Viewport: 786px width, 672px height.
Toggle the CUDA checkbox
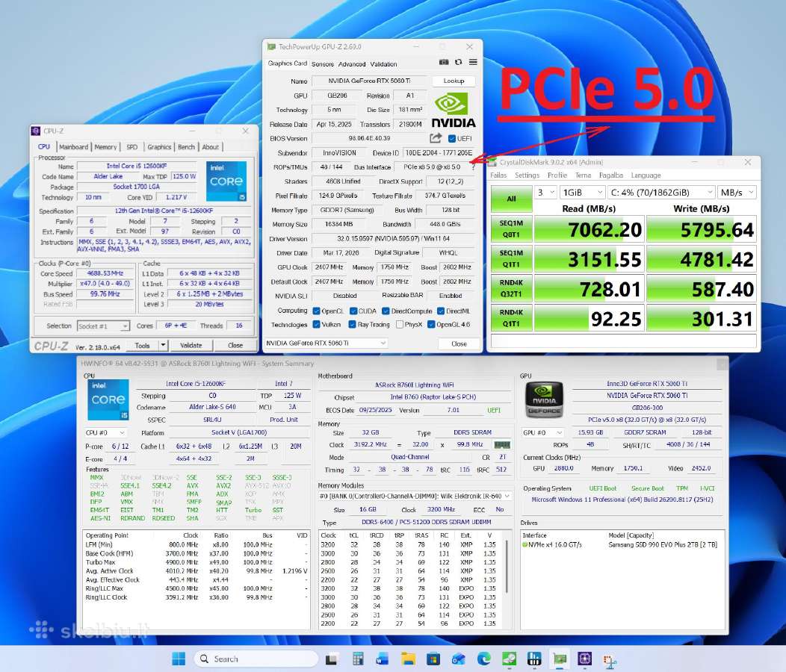pyautogui.click(x=353, y=311)
